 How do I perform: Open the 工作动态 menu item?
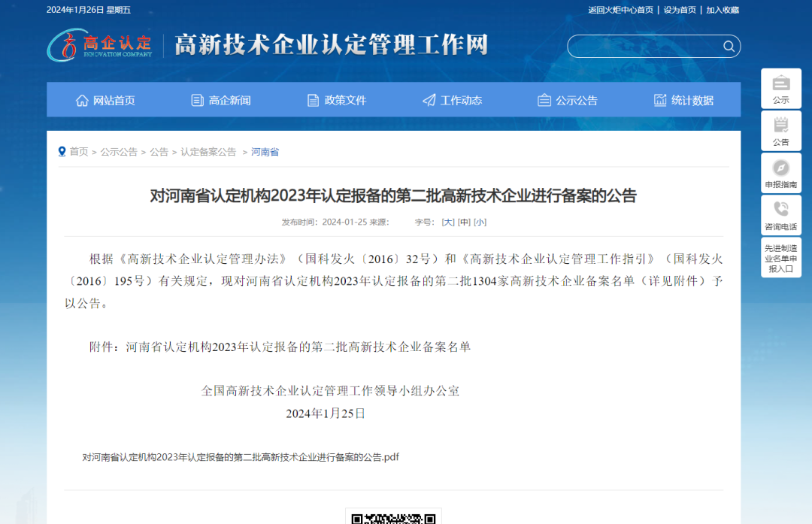453,101
